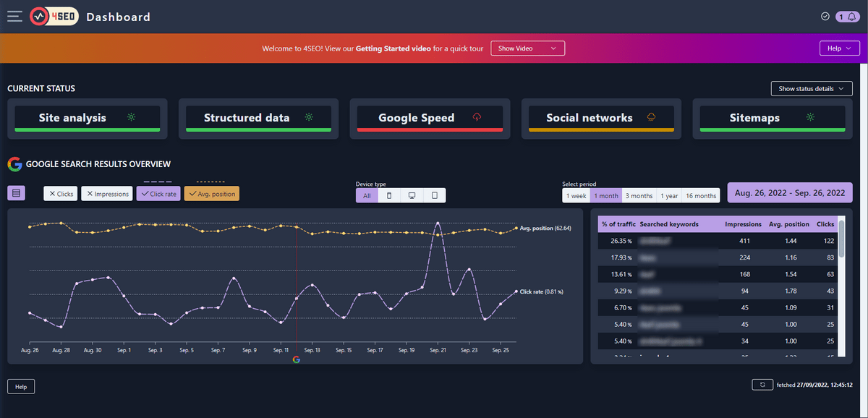Click the Site analysis sun icon

(x=132, y=117)
